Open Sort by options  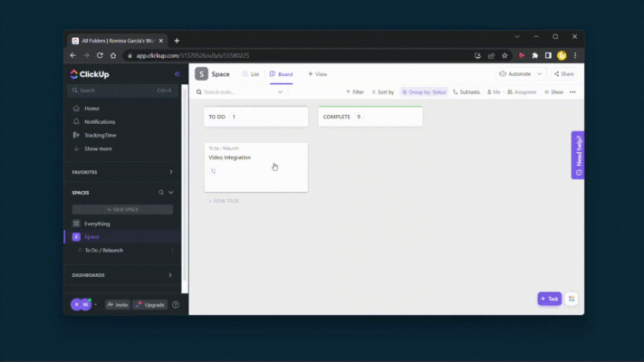click(x=383, y=92)
